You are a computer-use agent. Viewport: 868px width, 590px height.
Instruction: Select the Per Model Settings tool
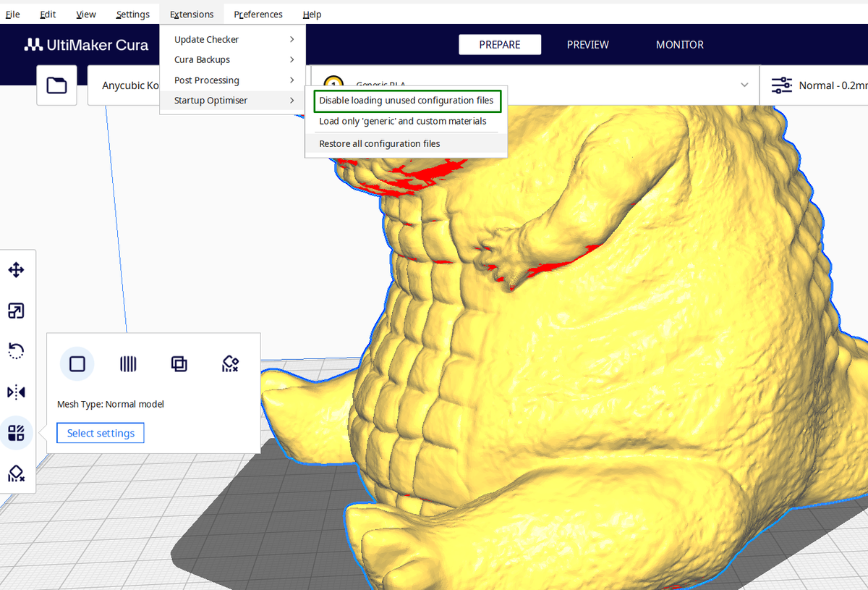[16, 434]
